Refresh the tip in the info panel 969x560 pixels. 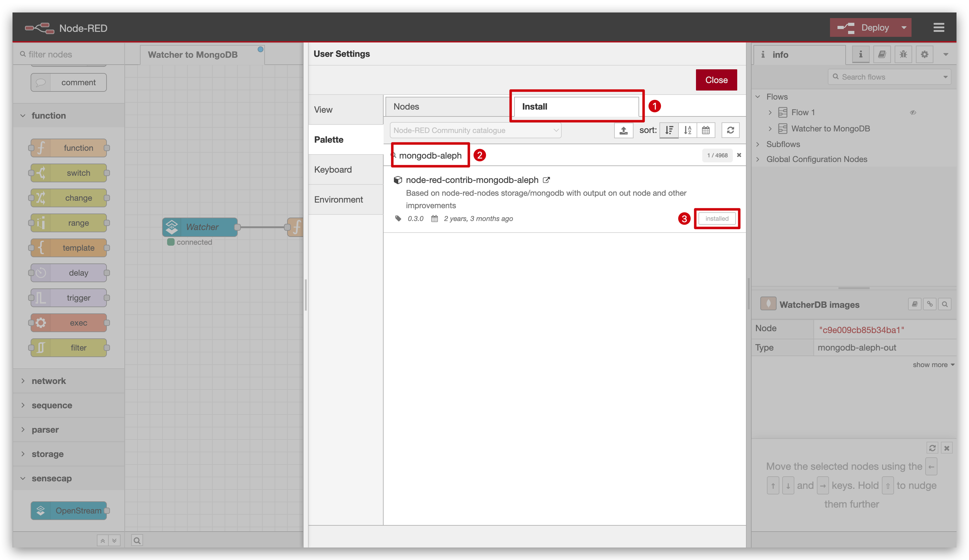pyautogui.click(x=932, y=448)
